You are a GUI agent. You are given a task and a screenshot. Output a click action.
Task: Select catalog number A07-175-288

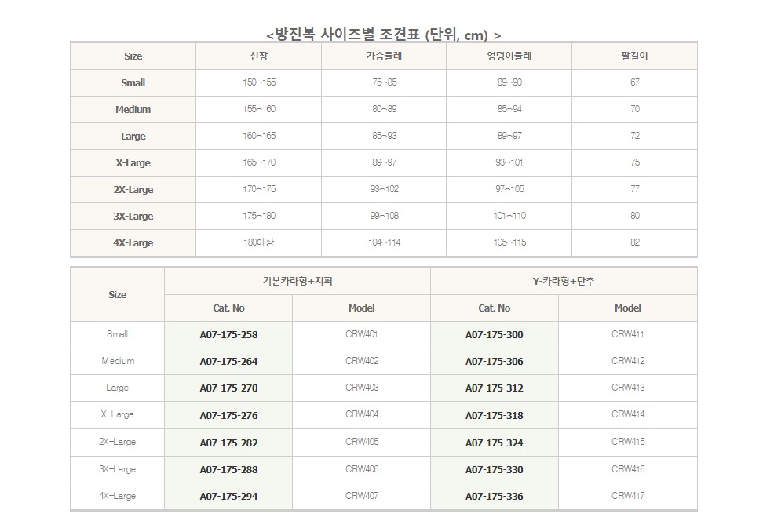(x=228, y=470)
